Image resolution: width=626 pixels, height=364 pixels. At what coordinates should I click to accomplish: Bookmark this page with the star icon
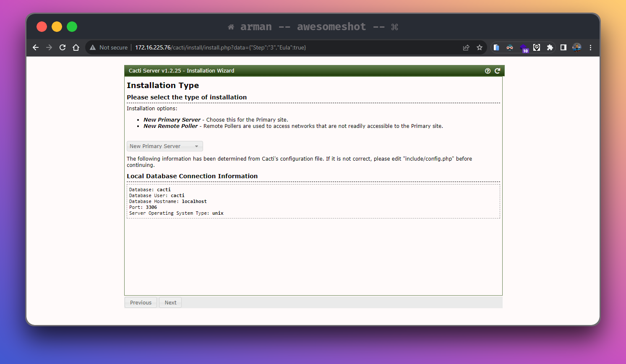(480, 47)
